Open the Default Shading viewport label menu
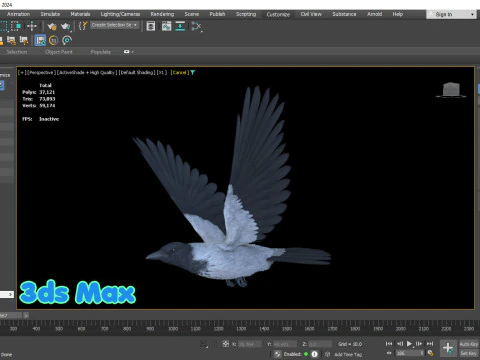This screenshot has height=360, width=480. (x=137, y=72)
